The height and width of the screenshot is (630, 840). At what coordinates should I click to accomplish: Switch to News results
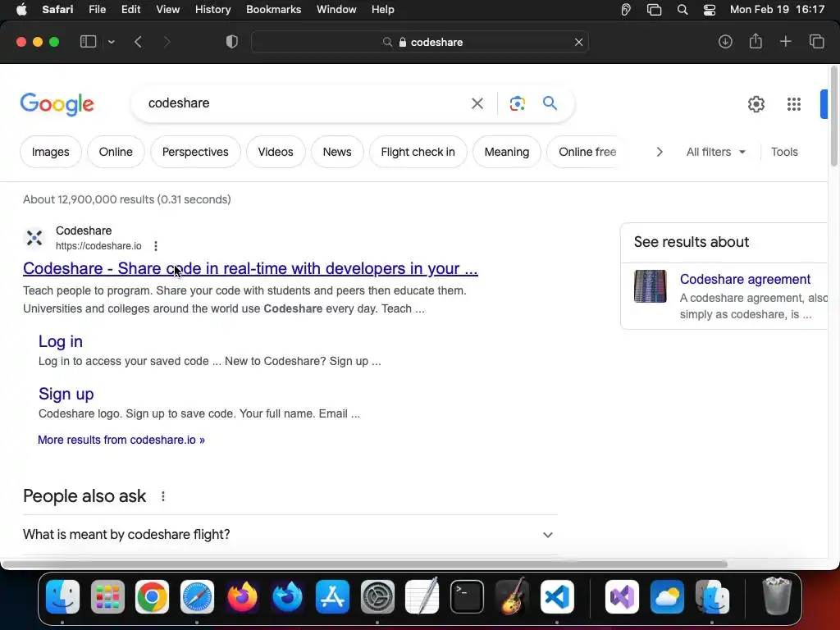tap(337, 152)
